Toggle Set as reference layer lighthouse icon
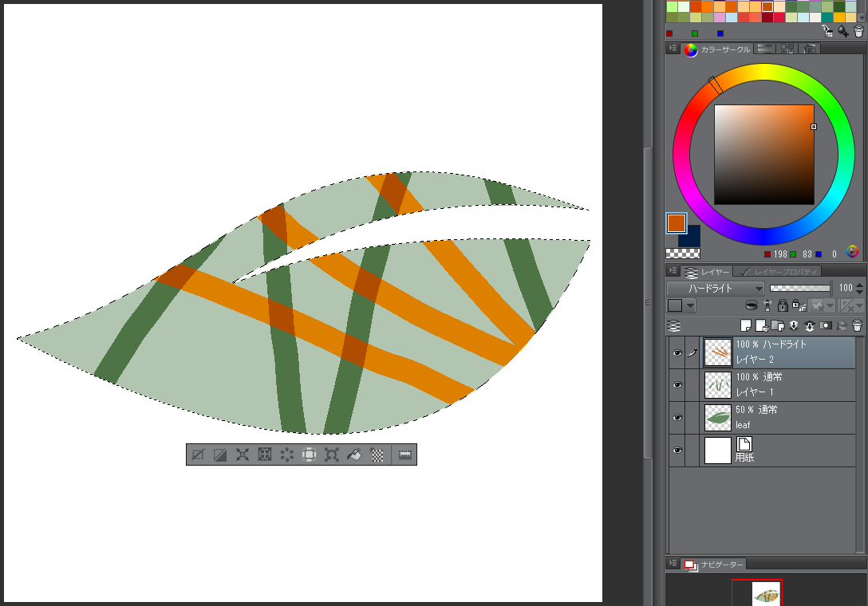Screen dimensions: 868x606 point(767,305)
